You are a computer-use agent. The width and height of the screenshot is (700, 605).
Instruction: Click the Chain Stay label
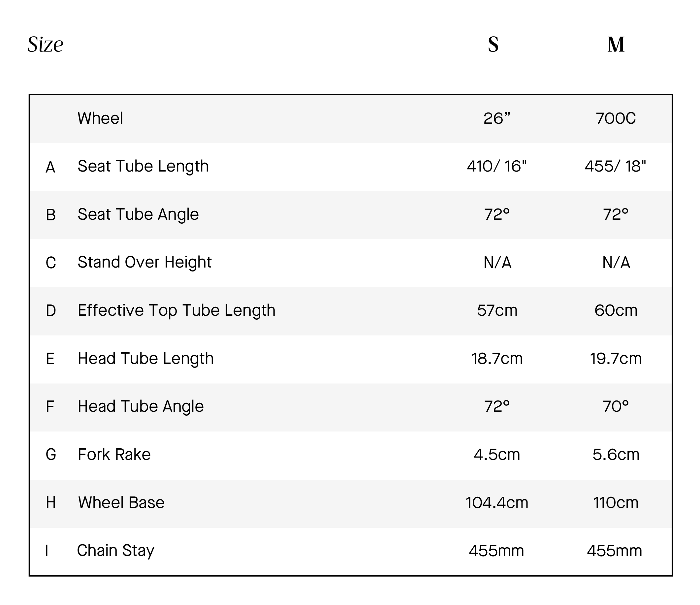115,551
